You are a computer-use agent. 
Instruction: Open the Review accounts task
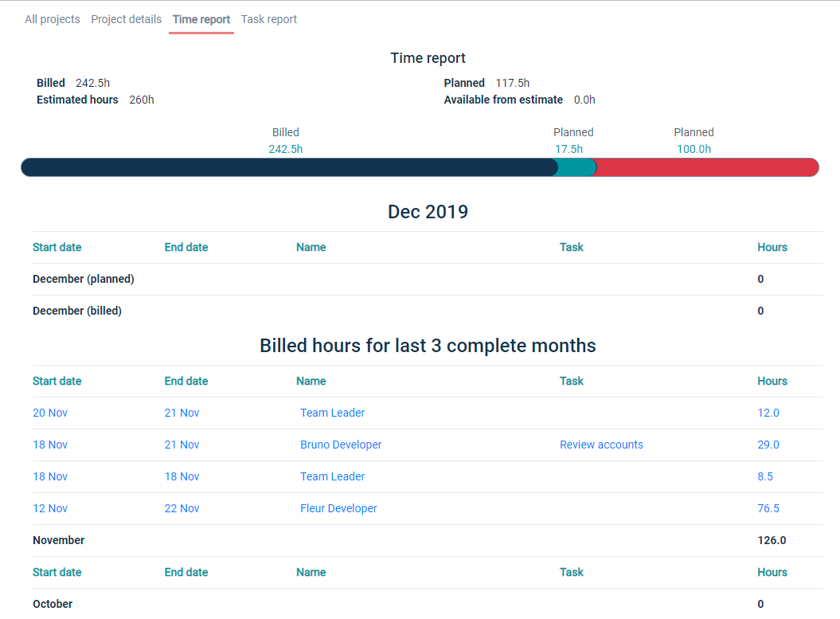[601, 445]
